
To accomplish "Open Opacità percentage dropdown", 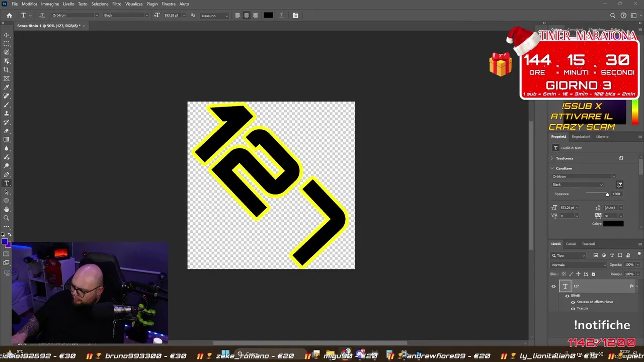I will pos(637,265).
